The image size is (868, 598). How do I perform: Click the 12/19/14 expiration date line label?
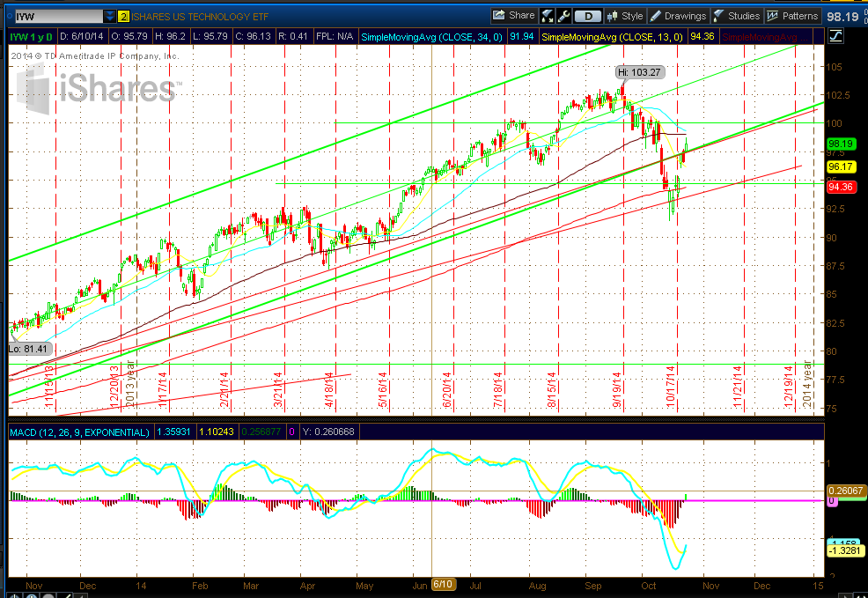788,386
